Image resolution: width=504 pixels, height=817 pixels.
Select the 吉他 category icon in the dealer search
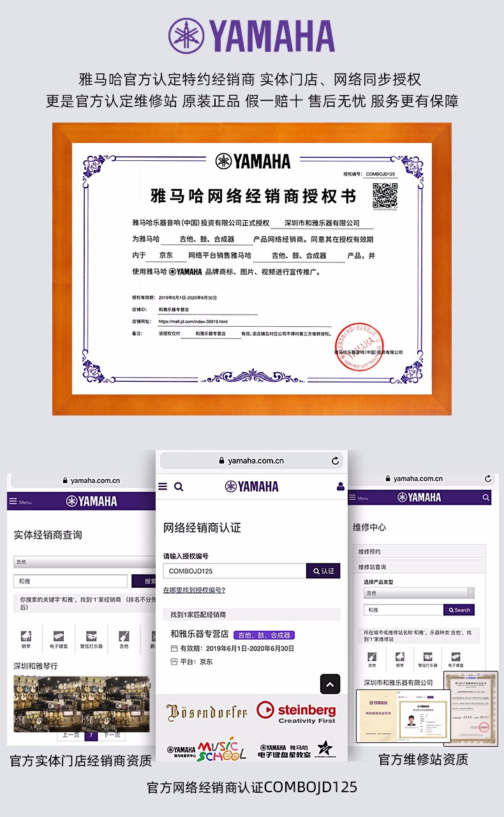pos(124,639)
